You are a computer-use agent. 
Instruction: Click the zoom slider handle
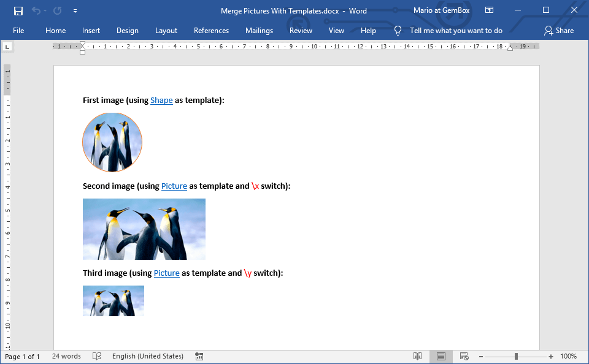point(517,356)
